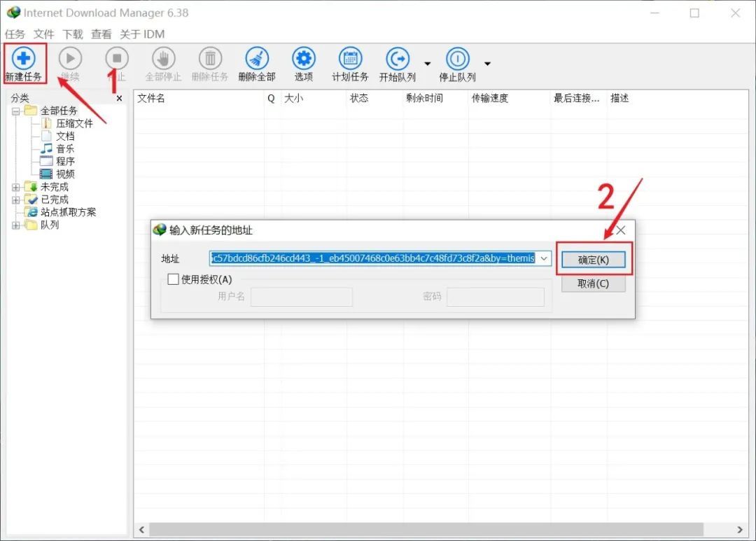Click the Q column header

click(x=272, y=99)
